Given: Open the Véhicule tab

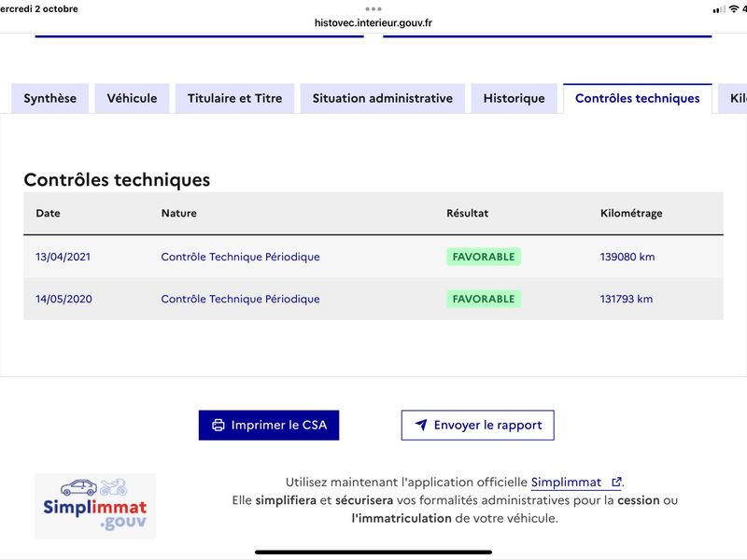Looking at the screenshot, I should 132,98.
